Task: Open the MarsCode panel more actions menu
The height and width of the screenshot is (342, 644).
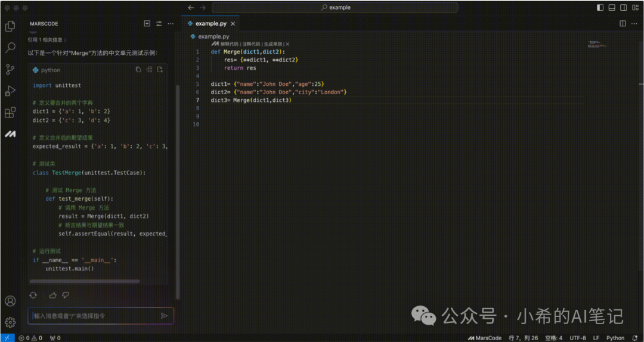Action: click(x=171, y=24)
